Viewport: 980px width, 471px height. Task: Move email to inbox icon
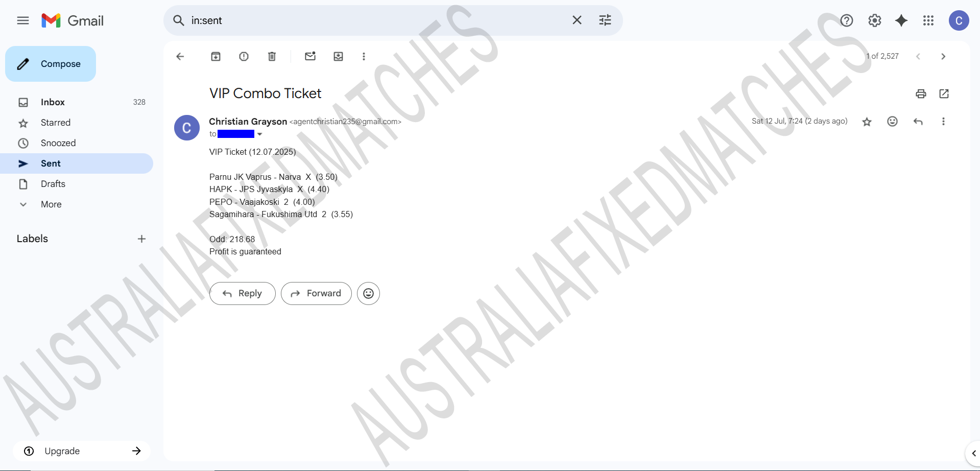coord(339,56)
